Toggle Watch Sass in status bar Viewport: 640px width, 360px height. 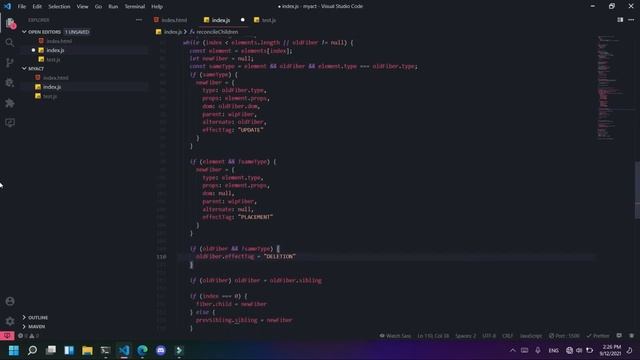(x=396, y=336)
